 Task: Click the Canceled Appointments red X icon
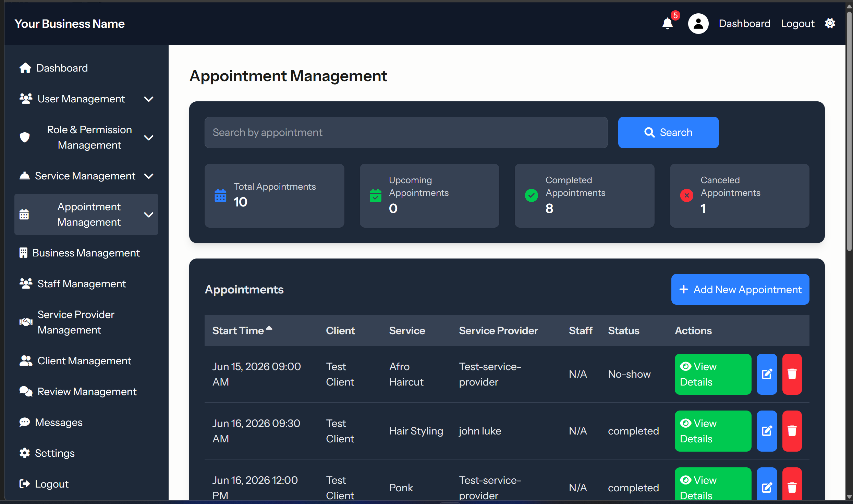tap(686, 196)
